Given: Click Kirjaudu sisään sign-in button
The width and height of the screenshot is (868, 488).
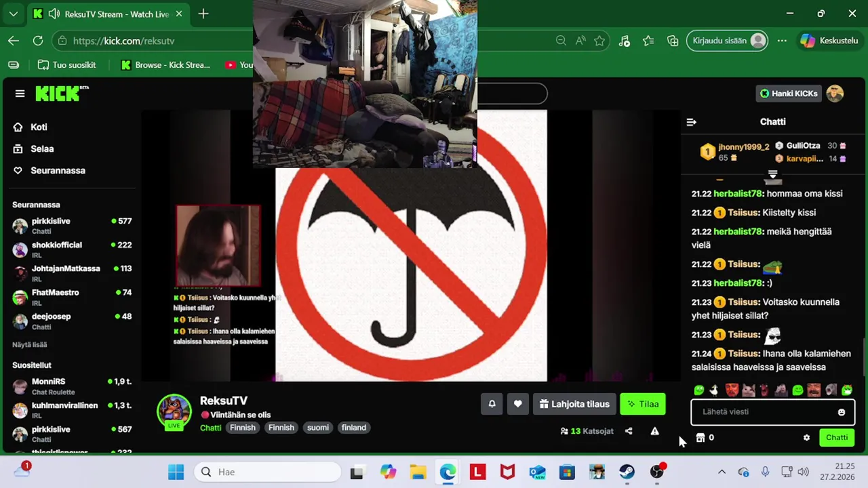Looking at the screenshot, I should click(728, 41).
